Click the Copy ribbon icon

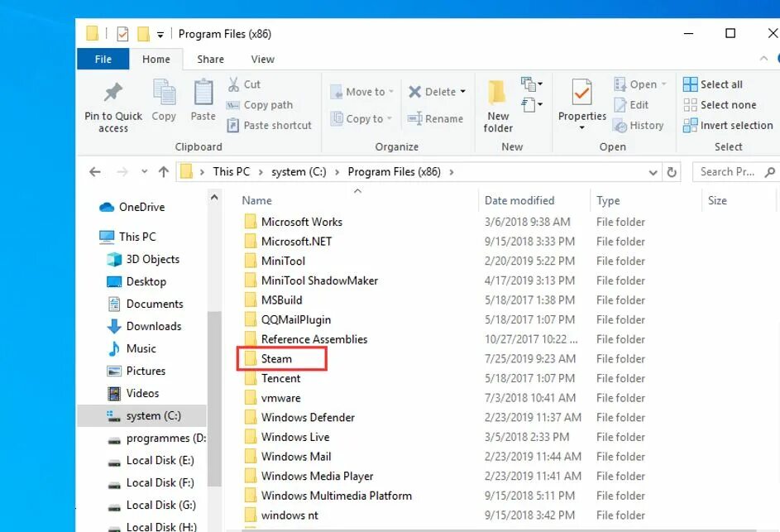point(164,93)
